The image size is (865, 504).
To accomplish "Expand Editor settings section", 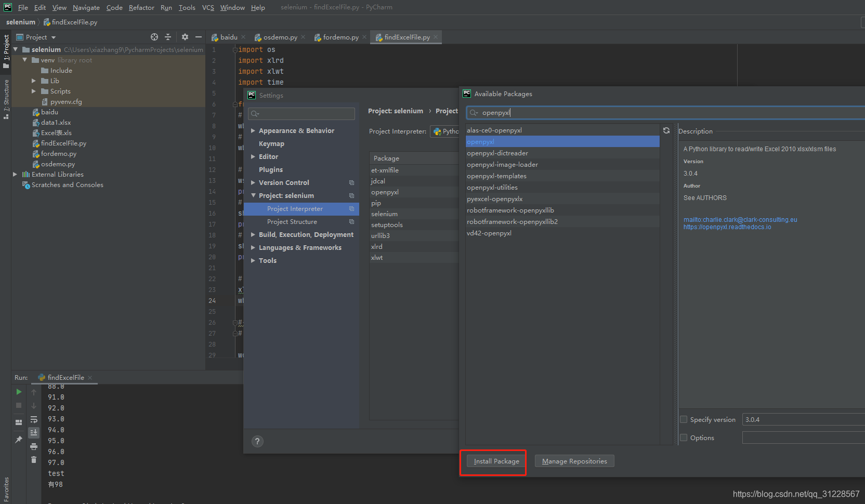I will click(253, 157).
